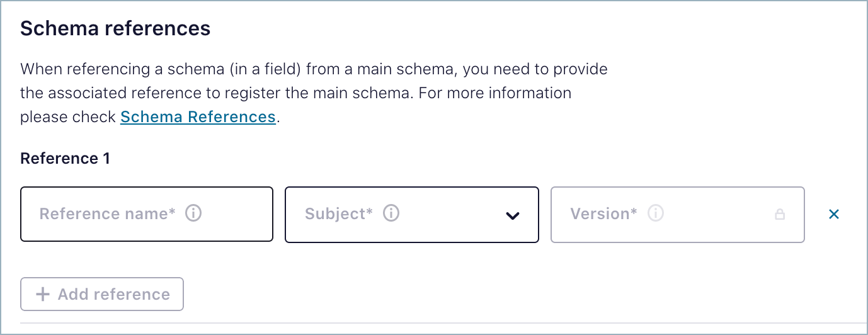
Task: Expand the Subject dropdown chevron
Action: click(513, 215)
